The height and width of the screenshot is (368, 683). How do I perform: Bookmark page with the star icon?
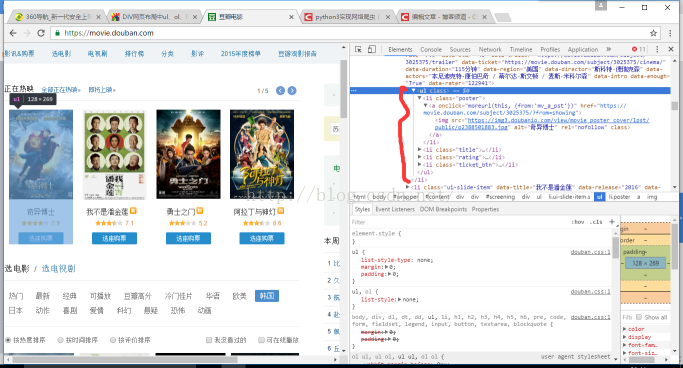point(653,33)
